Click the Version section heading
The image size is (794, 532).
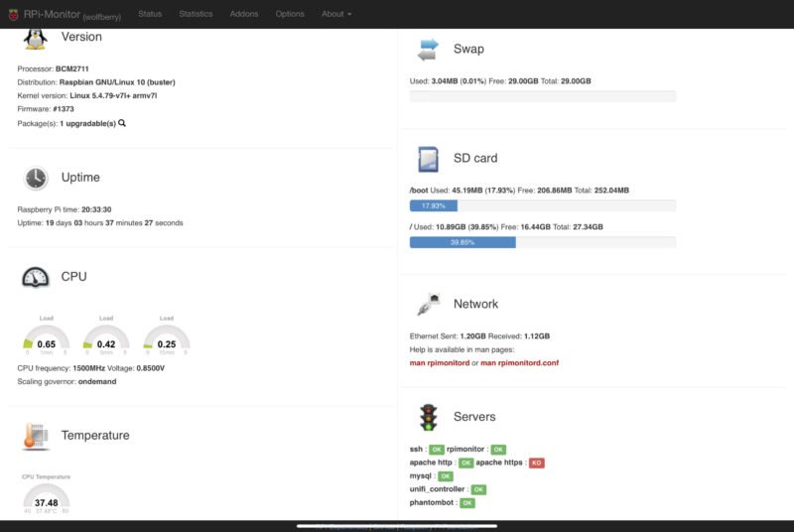81,37
